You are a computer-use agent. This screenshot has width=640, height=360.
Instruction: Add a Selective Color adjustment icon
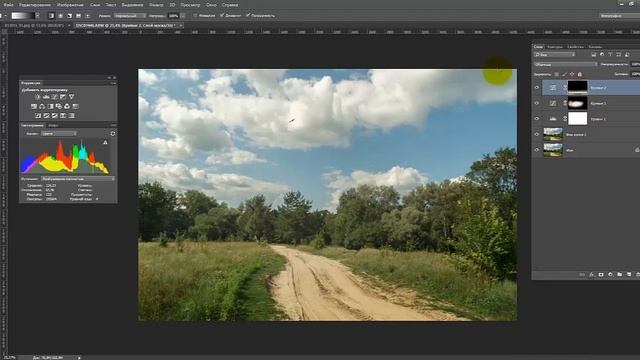tap(63, 116)
